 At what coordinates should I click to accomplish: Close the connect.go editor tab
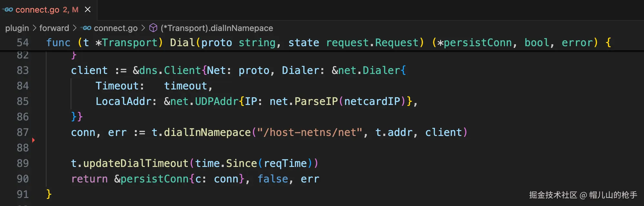click(x=88, y=10)
